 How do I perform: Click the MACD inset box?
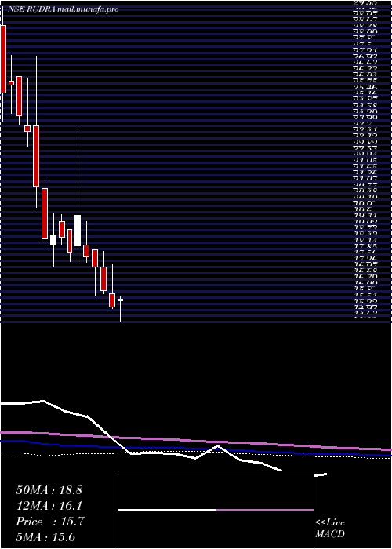pos(216,510)
